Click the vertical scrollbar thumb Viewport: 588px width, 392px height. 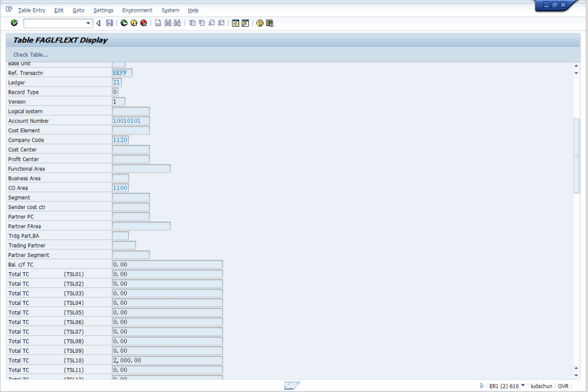(577, 155)
